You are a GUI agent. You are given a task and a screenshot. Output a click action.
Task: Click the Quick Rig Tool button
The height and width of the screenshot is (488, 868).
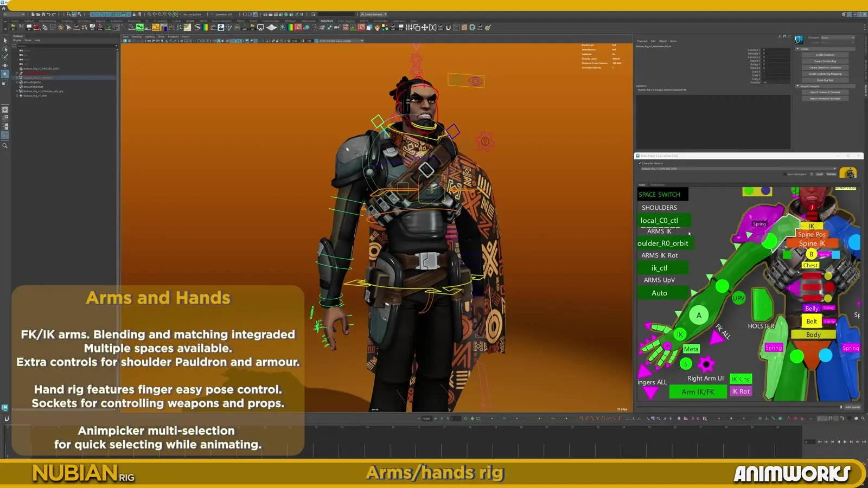[825, 80]
